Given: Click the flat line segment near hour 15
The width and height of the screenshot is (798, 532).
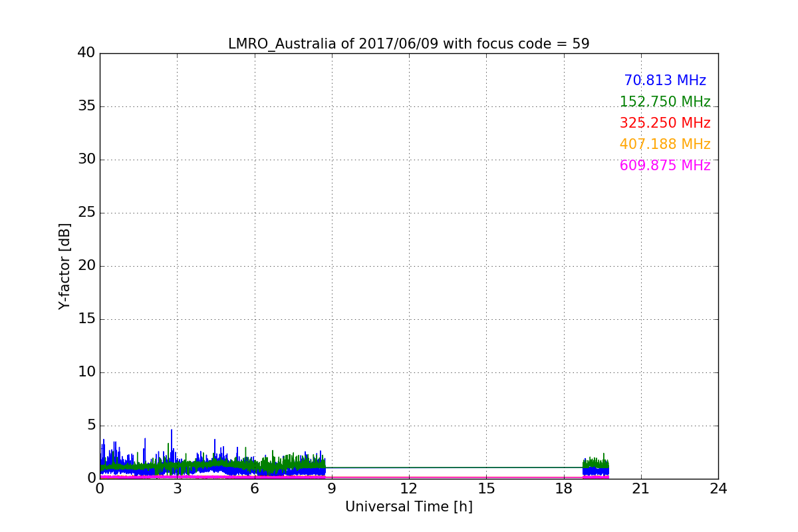Looking at the screenshot, I should point(485,467).
